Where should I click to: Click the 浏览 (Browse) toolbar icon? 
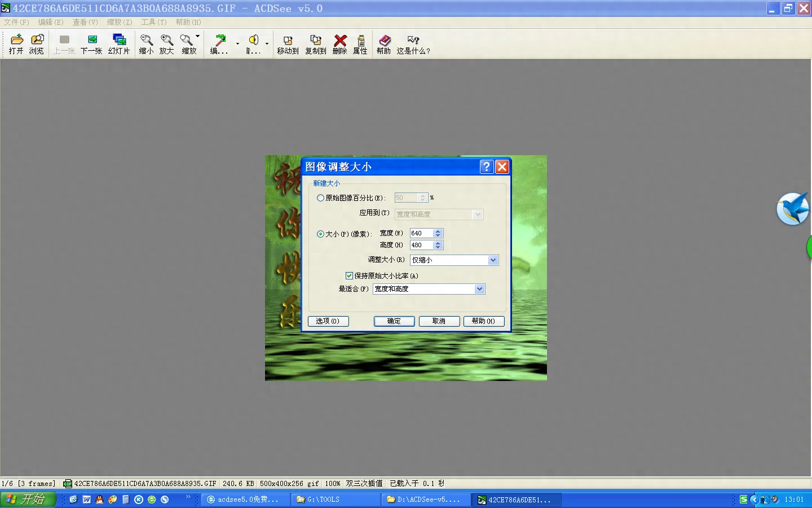pyautogui.click(x=37, y=44)
